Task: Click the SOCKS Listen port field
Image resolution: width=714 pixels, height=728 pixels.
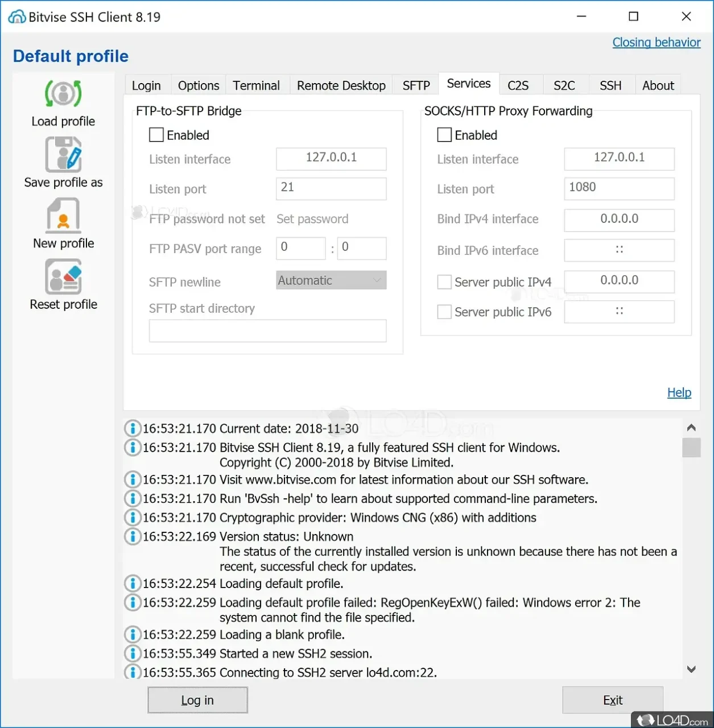Action: click(619, 188)
